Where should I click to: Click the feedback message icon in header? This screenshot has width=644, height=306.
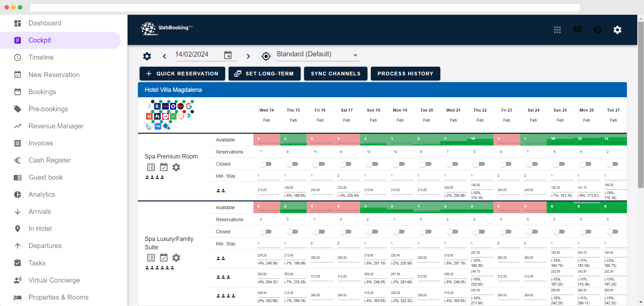(577, 30)
